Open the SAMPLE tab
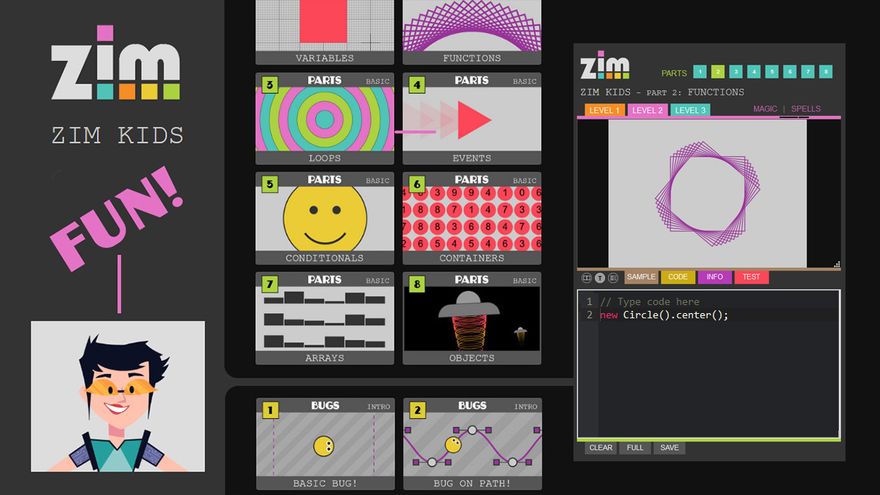 [641, 277]
